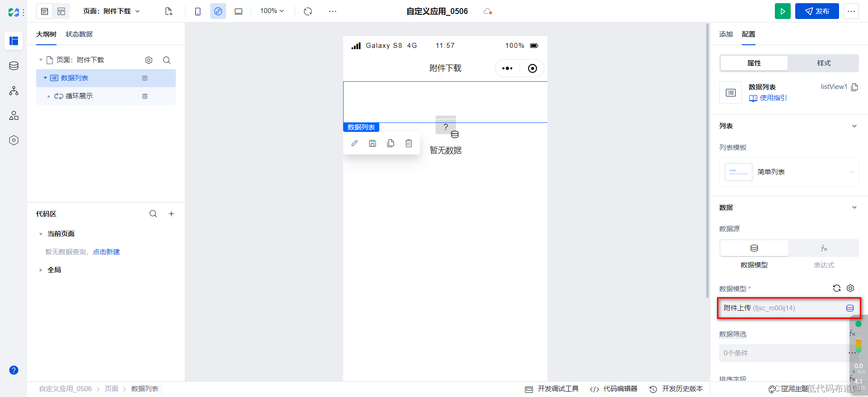Delete component with trash icon
The image size is (868, 397).
tap(409, 143)
